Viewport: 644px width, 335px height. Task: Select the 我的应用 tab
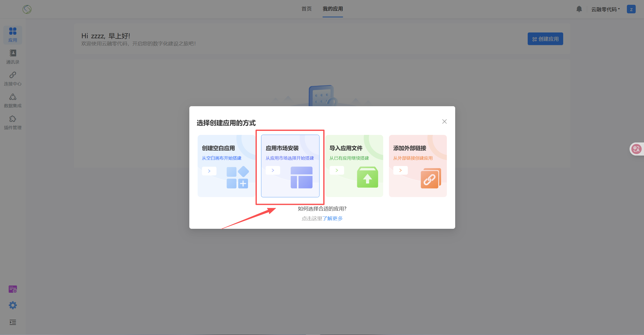click(333, 9)
